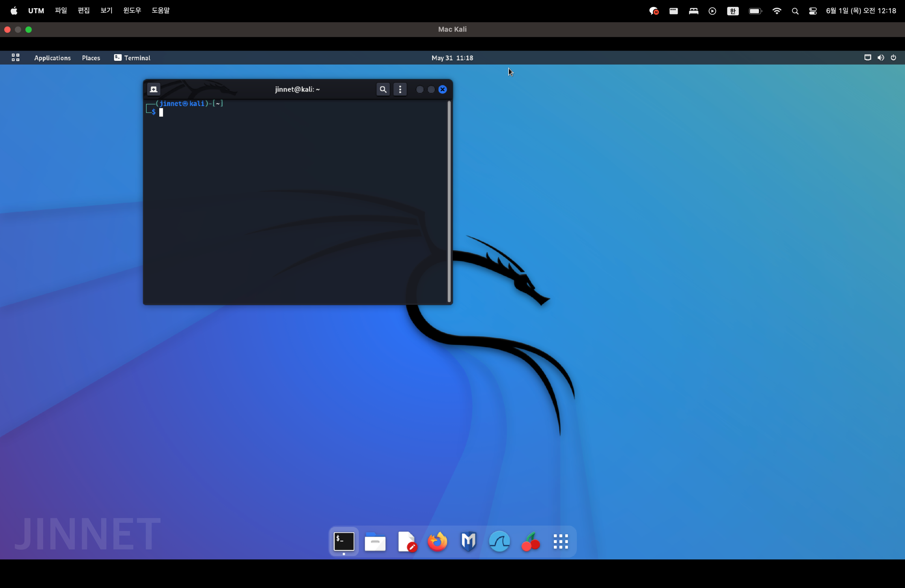Open the Applications menu
This screenshot has width=905, height=588.
[52, 58]
